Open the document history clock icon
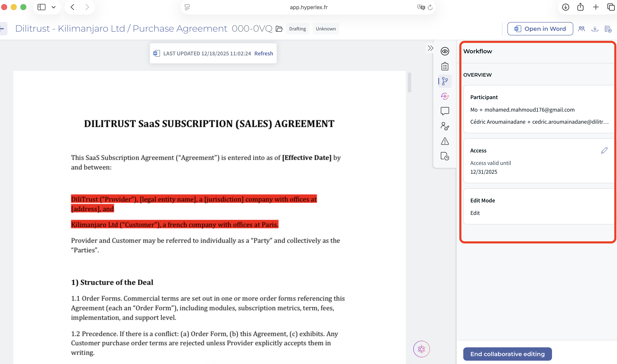 pos(445,156)
